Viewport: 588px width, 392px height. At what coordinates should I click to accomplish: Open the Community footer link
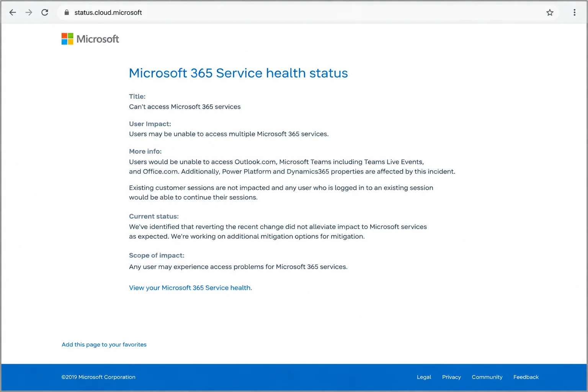(487, 377)
